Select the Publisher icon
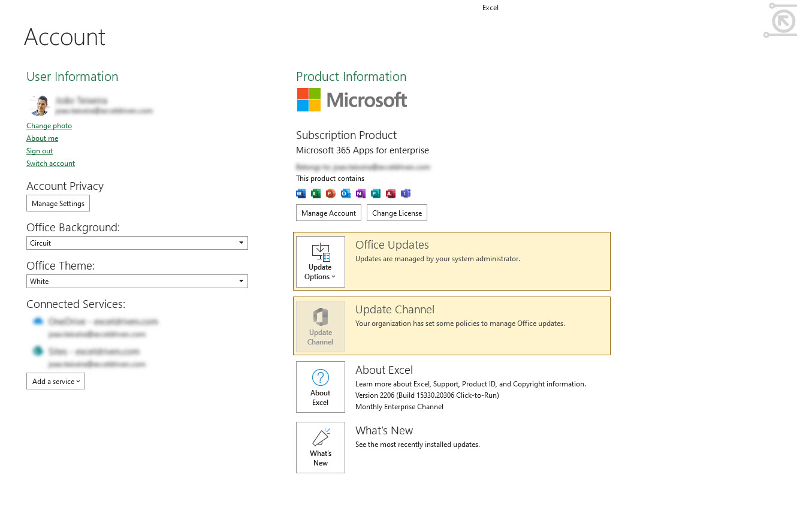Image resolution: width=797 pixels, height=532 pixels. pyautogui.click(x=376, y=194)
